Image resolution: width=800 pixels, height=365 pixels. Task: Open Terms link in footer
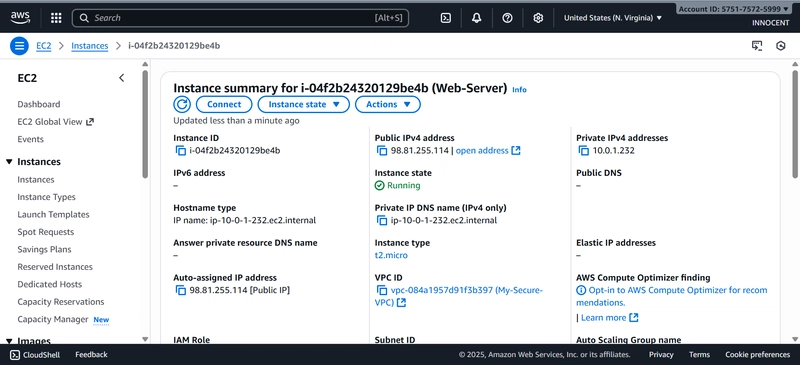(699, 354)
